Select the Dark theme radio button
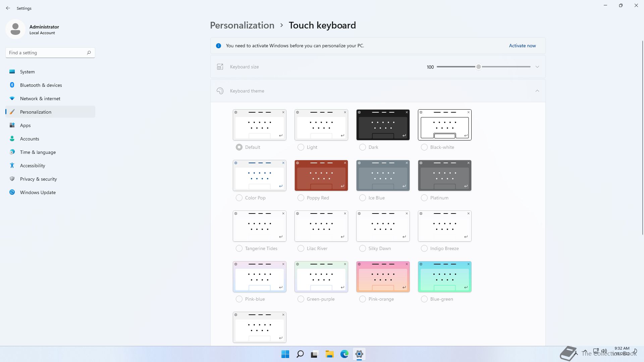The height and width of the screenshot is (362, 644). [x=363, y=147]
